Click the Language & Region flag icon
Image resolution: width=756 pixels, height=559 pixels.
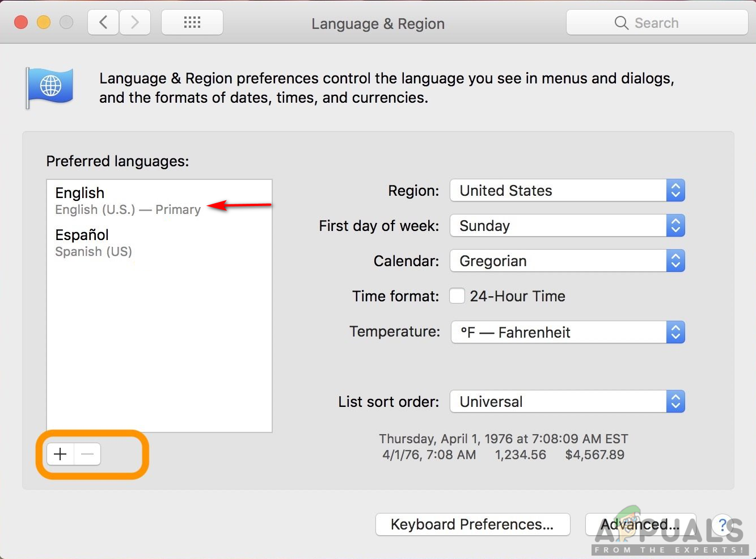(50, 87)
